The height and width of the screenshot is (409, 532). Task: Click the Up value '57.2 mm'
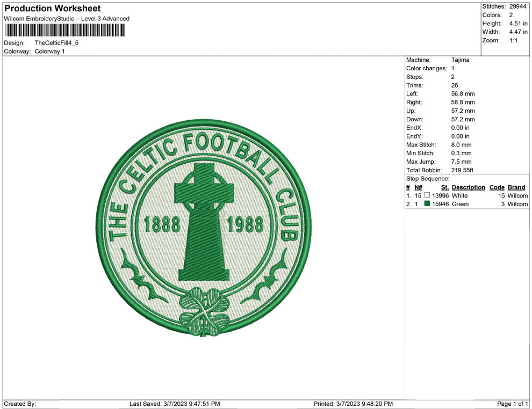coord(463,111)
